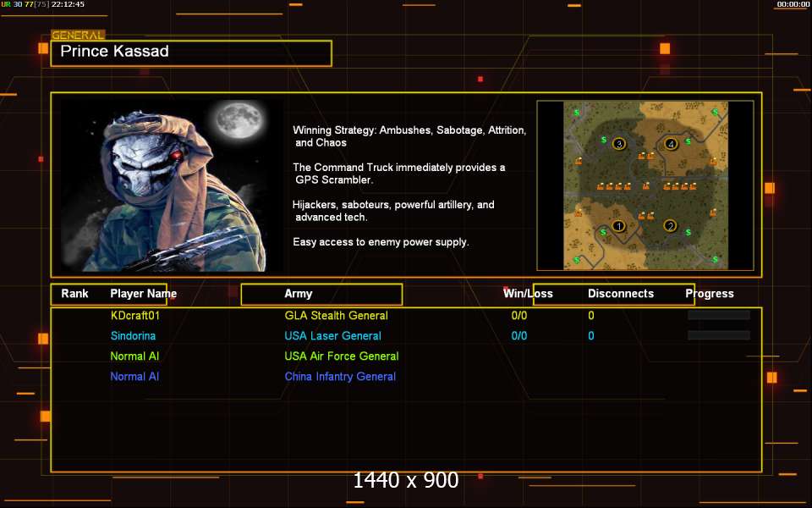The image size is (812, 508).
Task: Click the 22:12:45 clock readout
Action: click(x=68, y=4)
